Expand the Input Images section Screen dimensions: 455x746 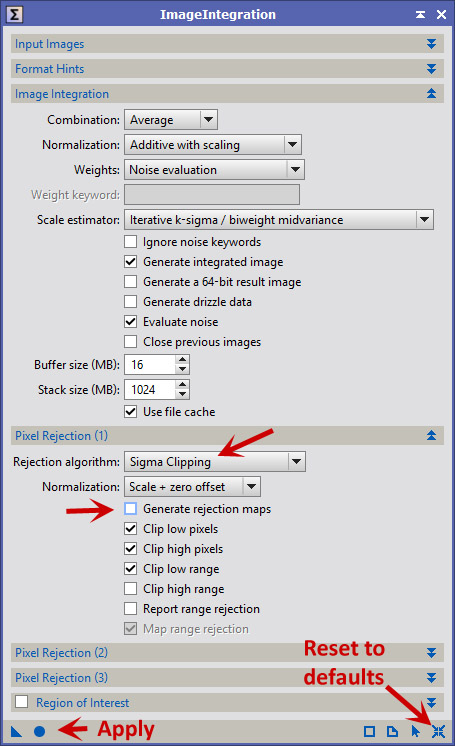coord(227,44)
